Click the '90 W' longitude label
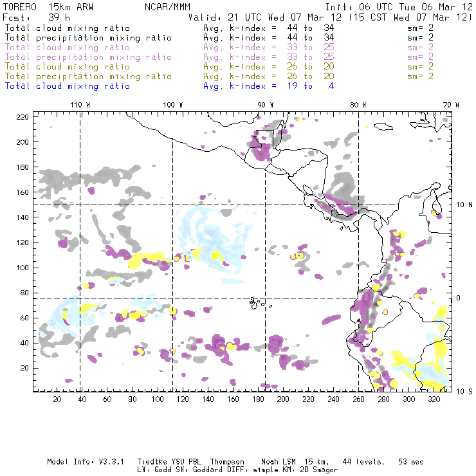 coord(265,105)
